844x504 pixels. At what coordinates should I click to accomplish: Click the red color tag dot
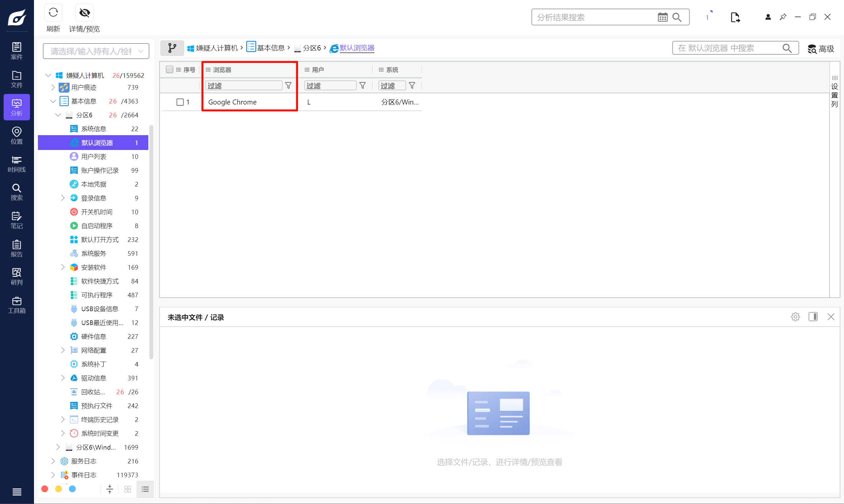(x=45, y=489)
